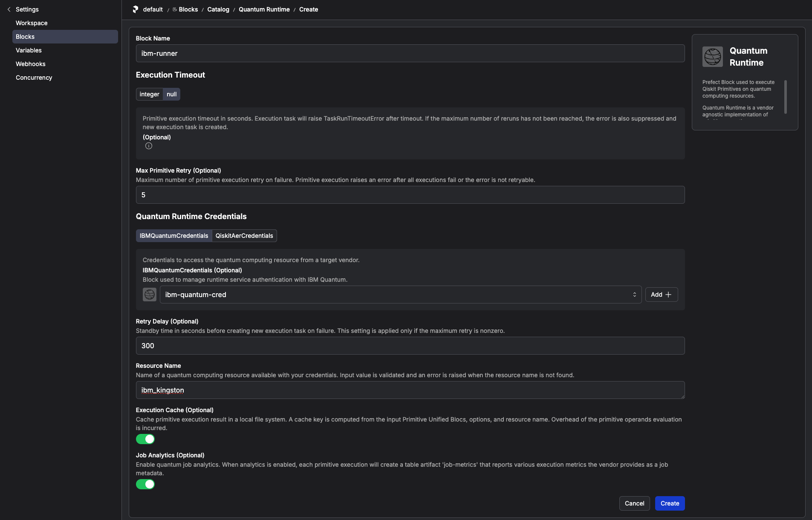Switch to the QiskitAerCredentials tab
The image size is (812, 520).
coord(244,236)
